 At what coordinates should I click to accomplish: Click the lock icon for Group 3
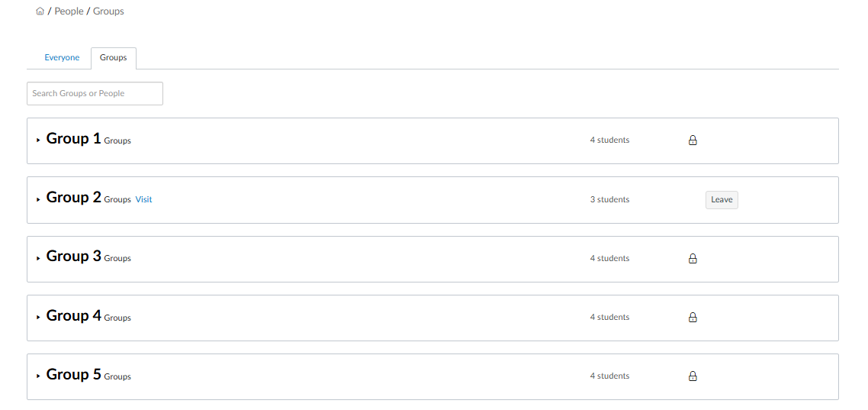tap(693, 258)
